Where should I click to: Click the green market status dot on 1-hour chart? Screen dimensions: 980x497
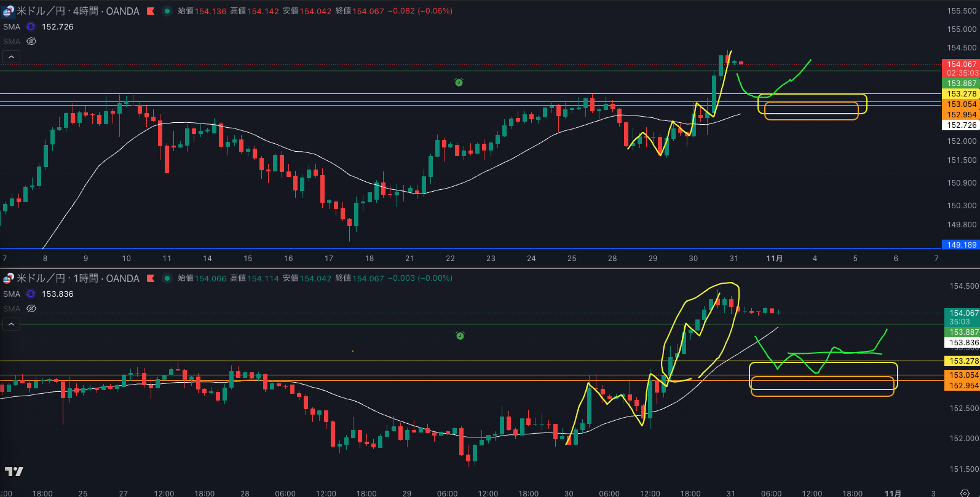tap(167, 278)
